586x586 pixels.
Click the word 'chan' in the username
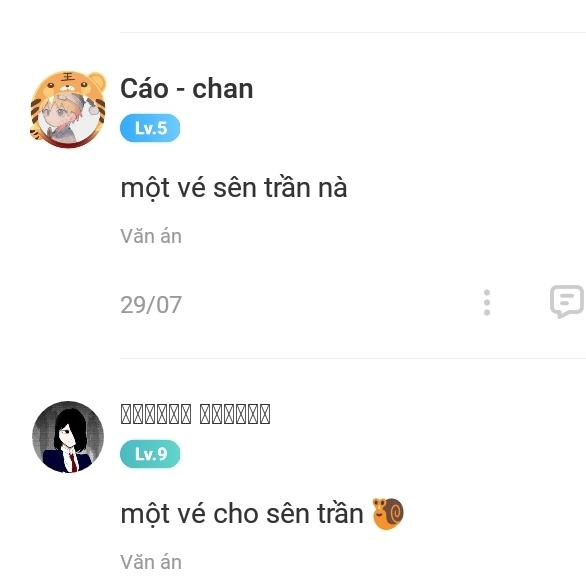(223, 89)
